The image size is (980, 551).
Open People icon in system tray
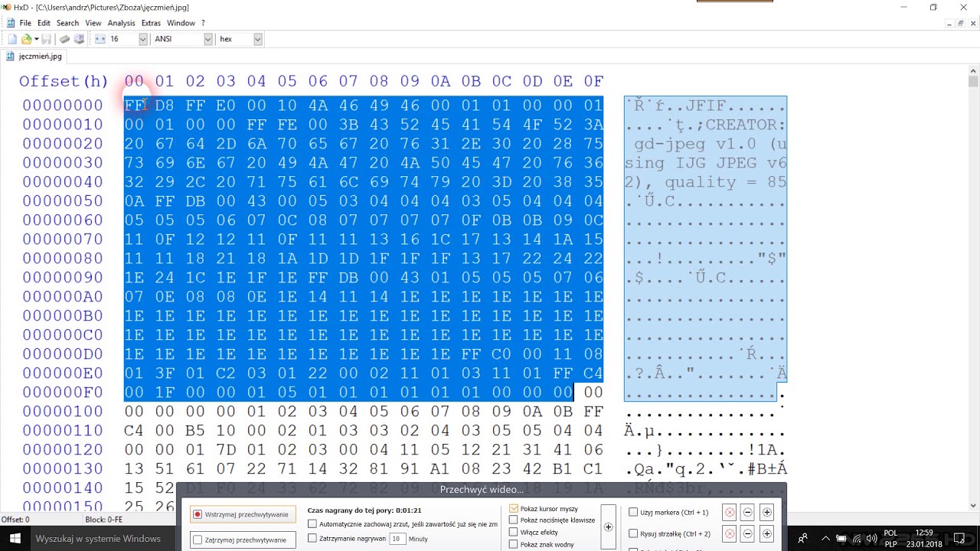tap(803, 539)
